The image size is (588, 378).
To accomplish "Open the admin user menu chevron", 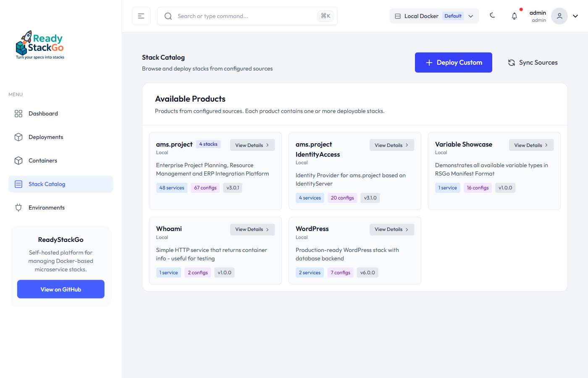I will coord(575,16).
